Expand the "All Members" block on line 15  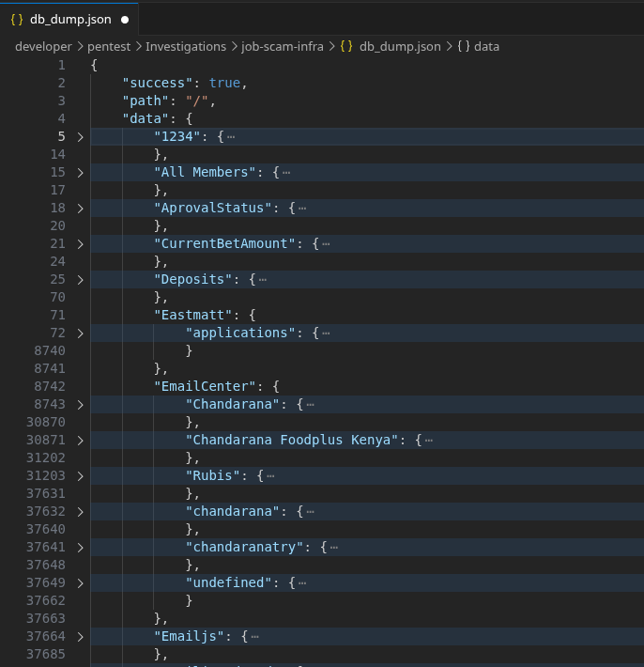[81, 173]
